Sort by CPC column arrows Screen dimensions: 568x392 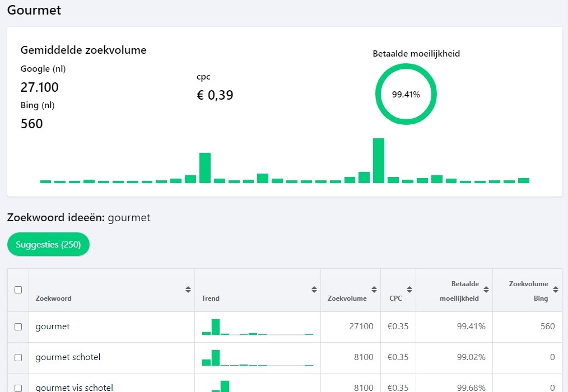tap(409, 290)
